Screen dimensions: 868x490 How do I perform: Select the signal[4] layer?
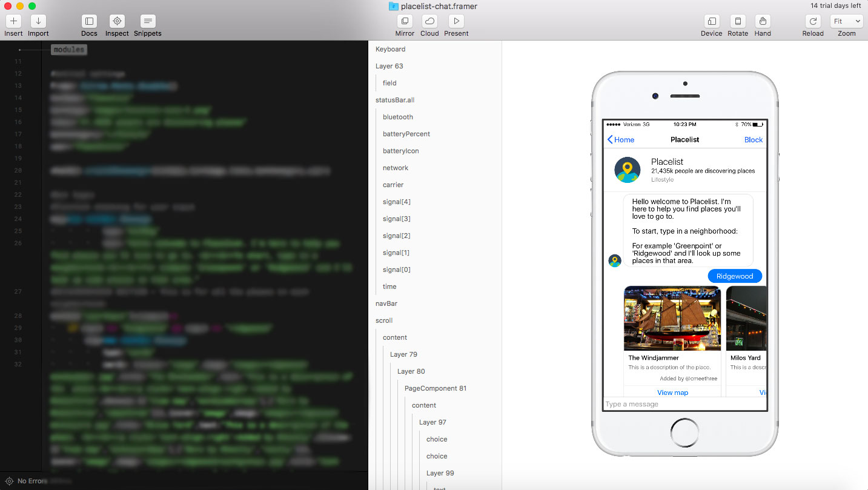397,202
